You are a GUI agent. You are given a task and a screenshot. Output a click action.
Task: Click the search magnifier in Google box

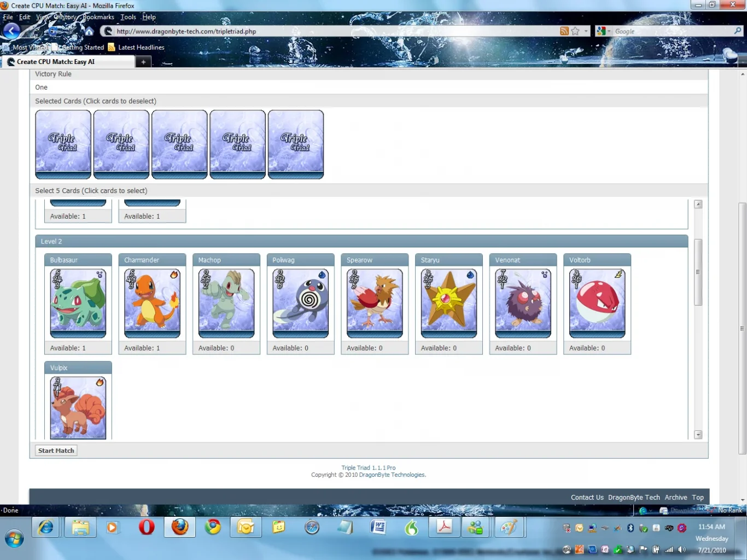pyautogui.click(x=738, y=31)
